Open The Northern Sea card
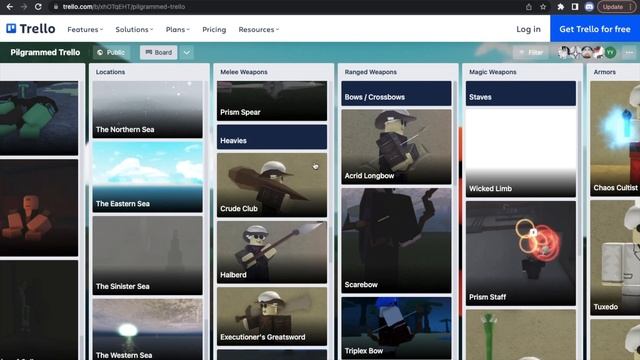This screenshot has width=640, height=360. [147, 109]
